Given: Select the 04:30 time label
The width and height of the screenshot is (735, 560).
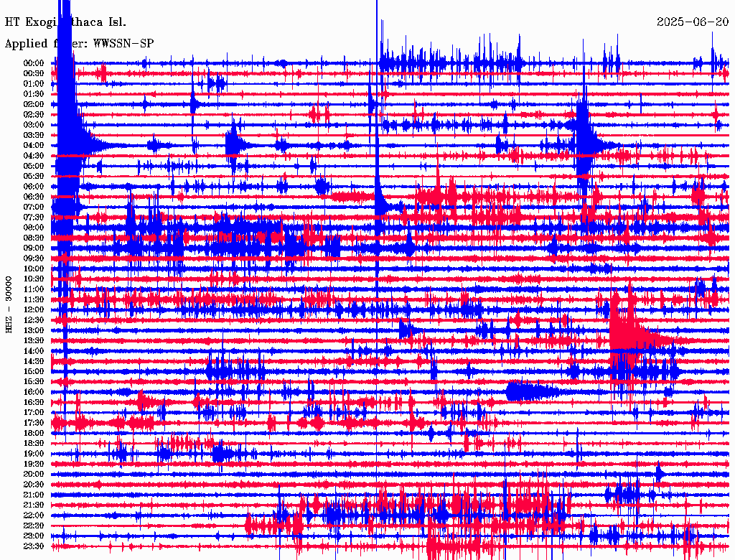Looking at the screenshot, I should coord(34,155).
